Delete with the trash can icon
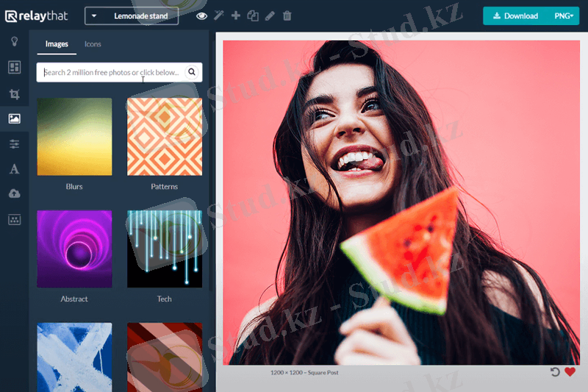Image resolution: width=588 pixels, height=392 pixels. coord(287,15)
